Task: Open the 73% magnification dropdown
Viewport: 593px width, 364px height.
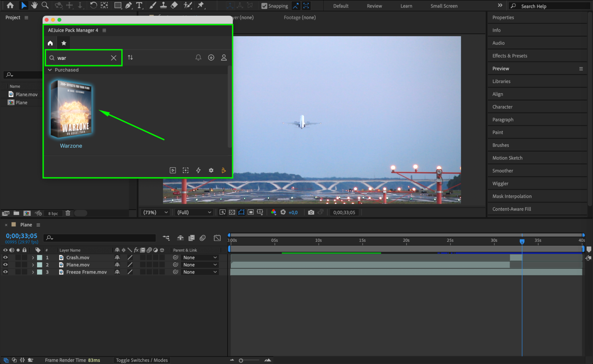Action: (x=155, y=212)
